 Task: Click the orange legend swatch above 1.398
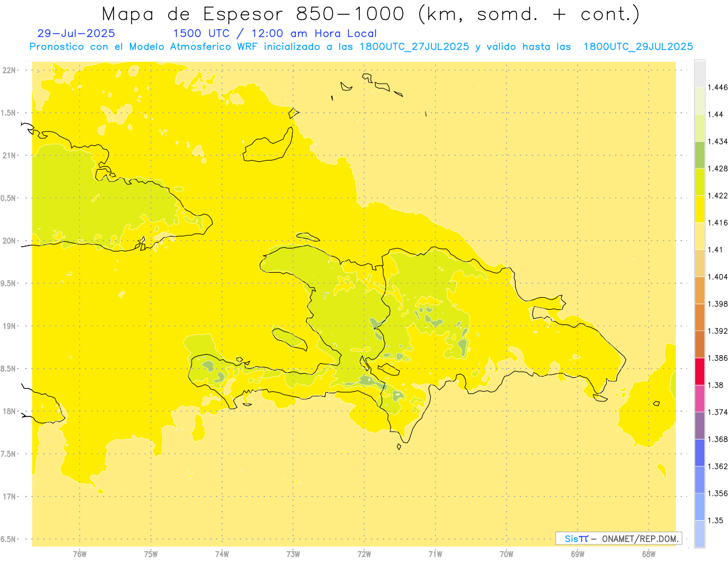click(x=699, y=290)
